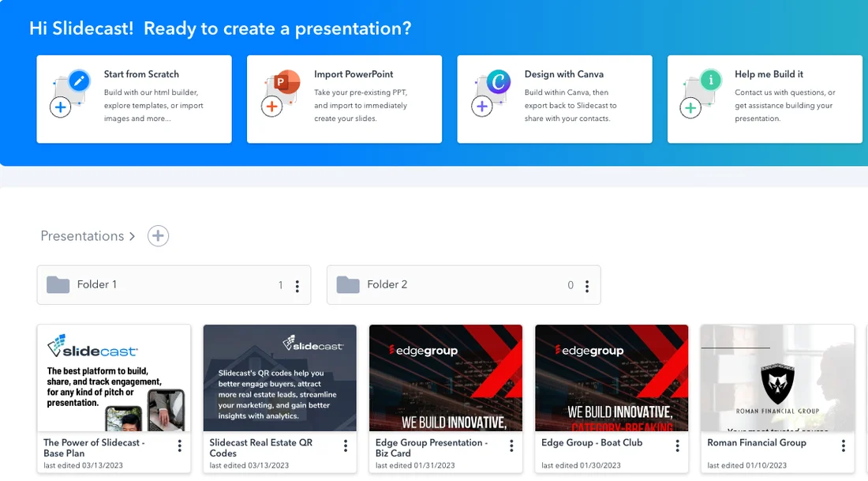Open the Folder 1 name label

pyautogui.click(x=97, y=284)
